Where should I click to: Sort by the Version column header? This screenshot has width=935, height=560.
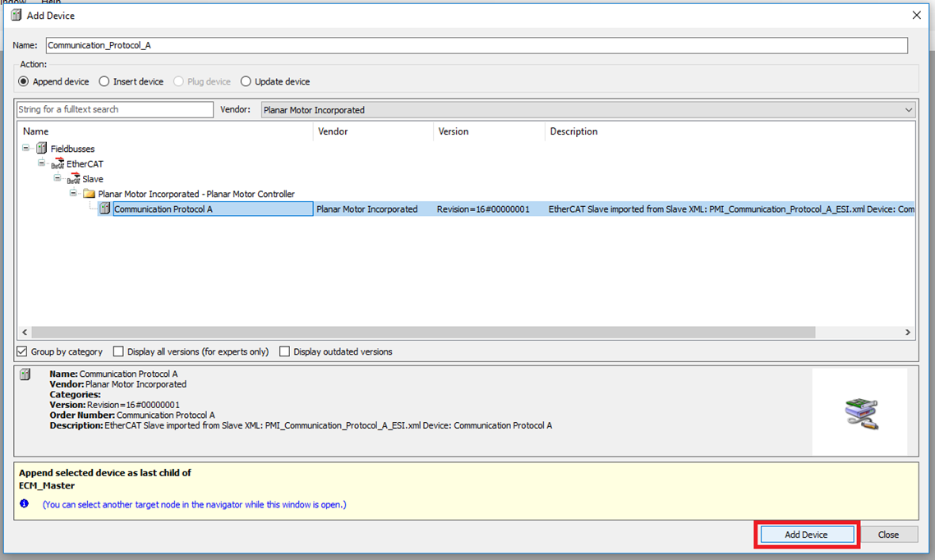[454, 131]
